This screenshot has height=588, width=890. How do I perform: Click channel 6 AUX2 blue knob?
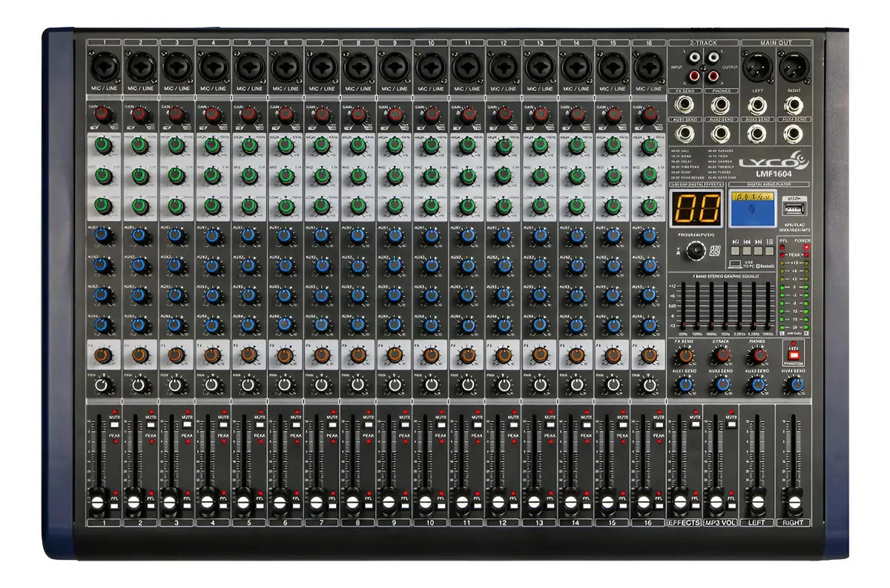pos(285,265)
